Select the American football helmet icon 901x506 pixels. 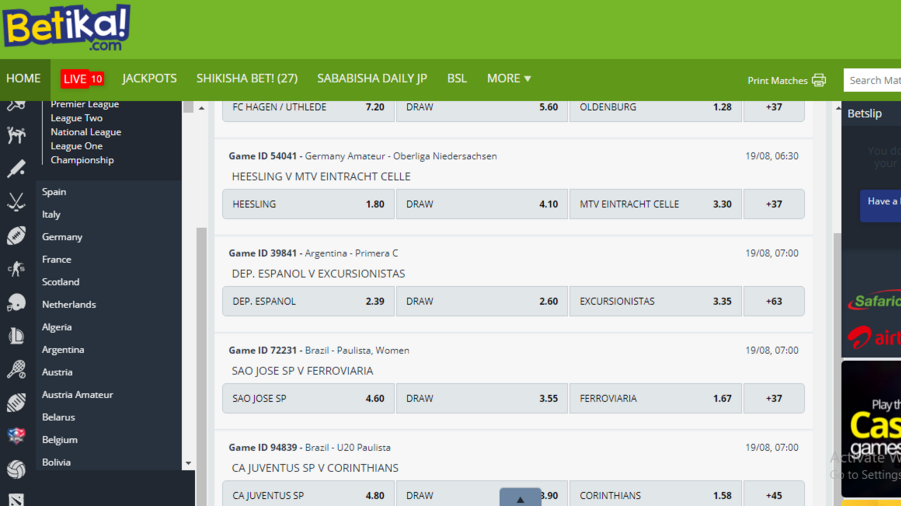coord(16,303)
